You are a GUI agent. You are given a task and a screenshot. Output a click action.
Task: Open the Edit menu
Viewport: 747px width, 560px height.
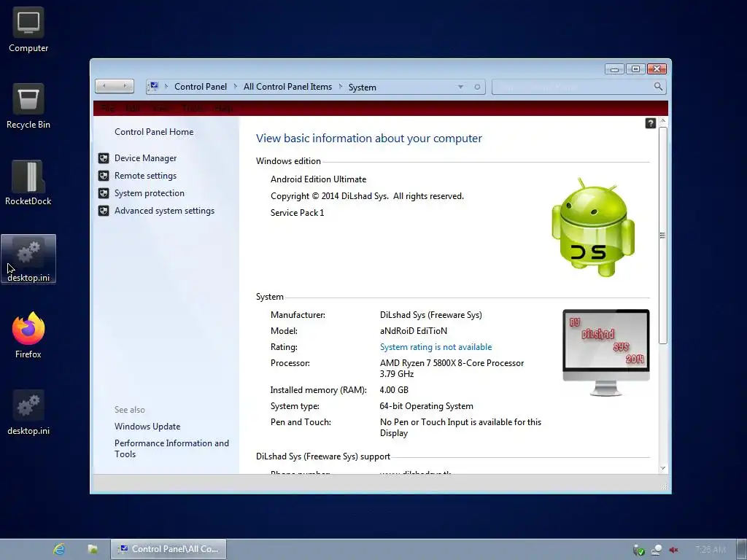133,109
